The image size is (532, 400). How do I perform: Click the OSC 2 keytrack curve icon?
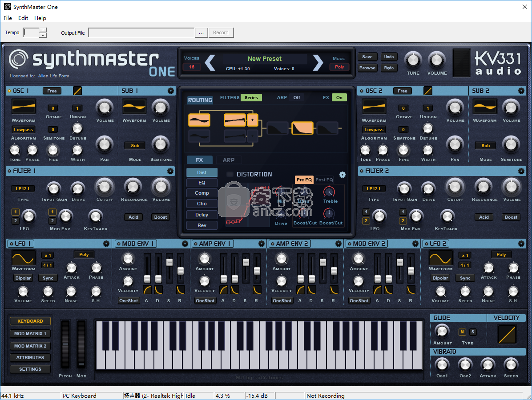click(428, 91)
